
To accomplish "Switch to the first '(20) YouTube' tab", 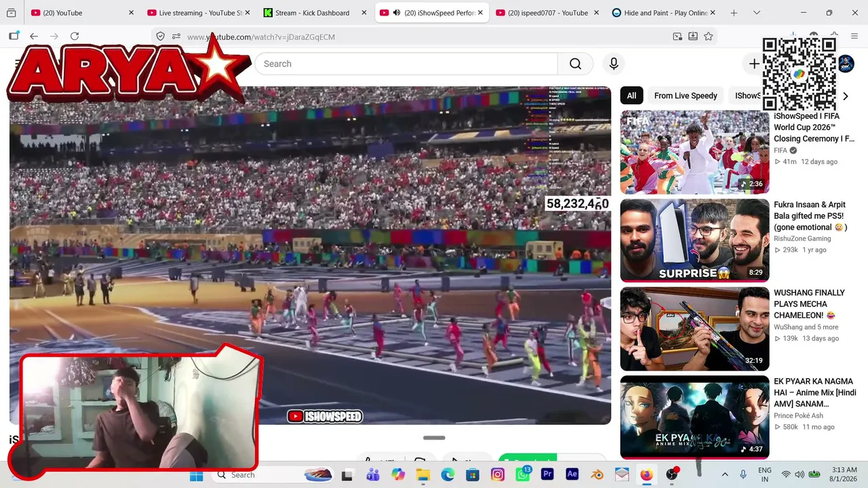I will (x=83, y=13).
